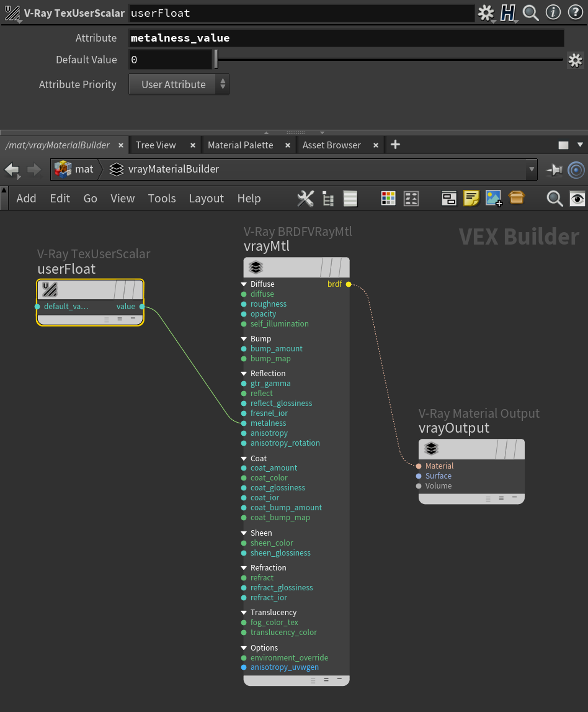588x712 pixels.
Task: Close the Tree View tab
Action: pyautogui.click(x=193, y=145)
